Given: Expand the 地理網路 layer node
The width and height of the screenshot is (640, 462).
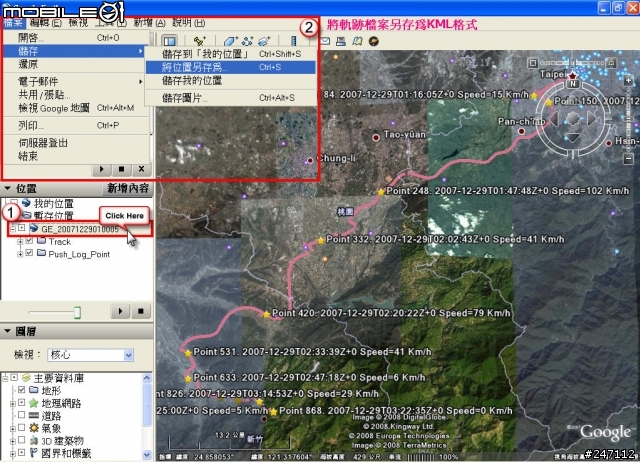Looking at the screenshot, I should (13, 404).
